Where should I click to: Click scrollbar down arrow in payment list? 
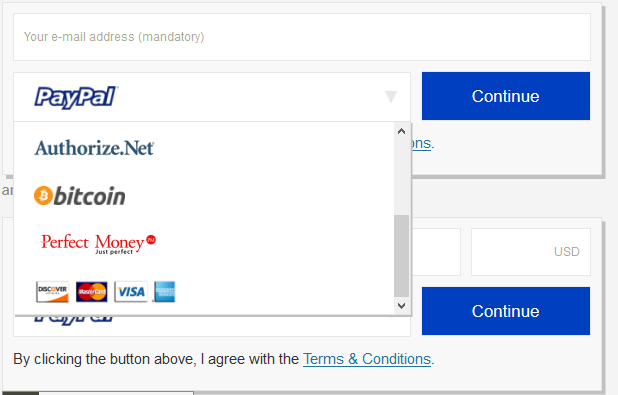tap(402, 306)
